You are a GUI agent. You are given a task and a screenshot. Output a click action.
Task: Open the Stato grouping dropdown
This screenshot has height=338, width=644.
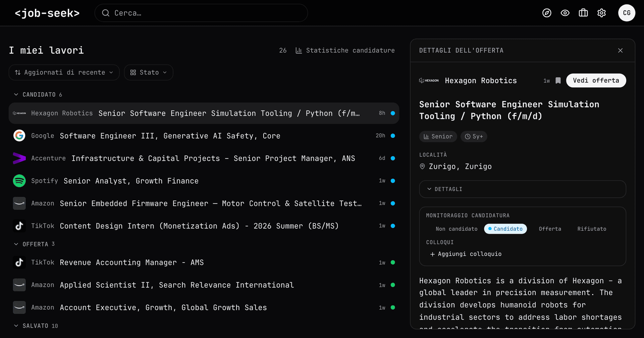149,72
